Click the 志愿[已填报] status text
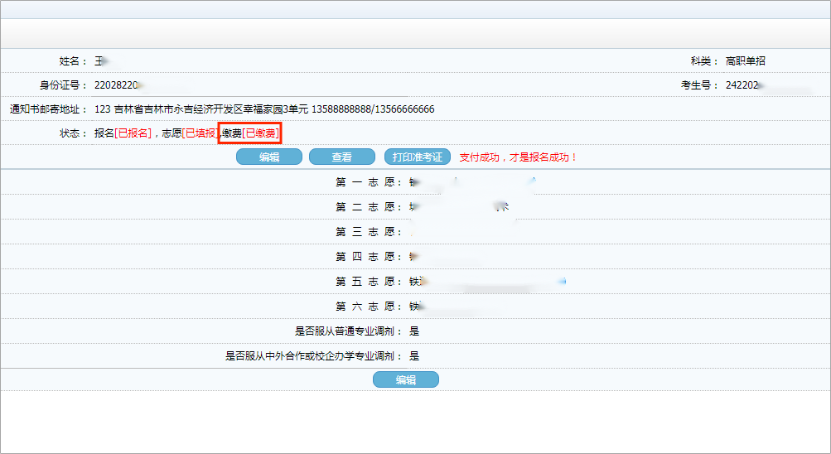 pos(189,133)
